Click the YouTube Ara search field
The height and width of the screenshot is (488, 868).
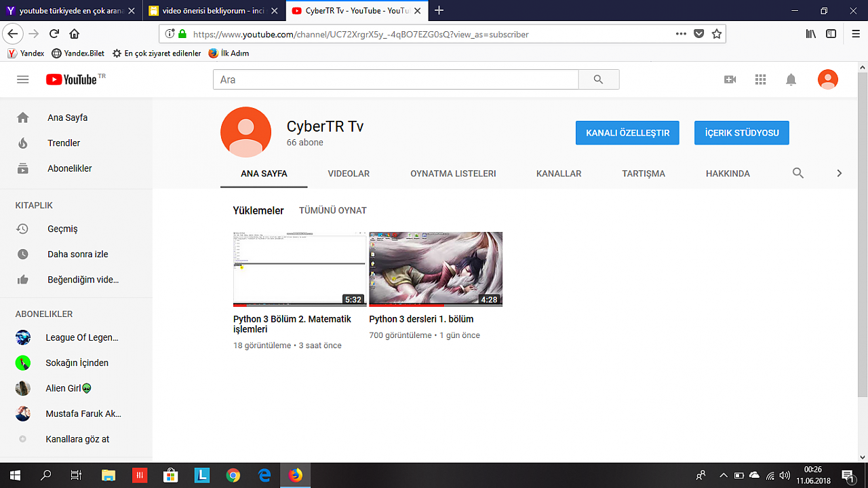pyautogui.click(x=395, y=79)
